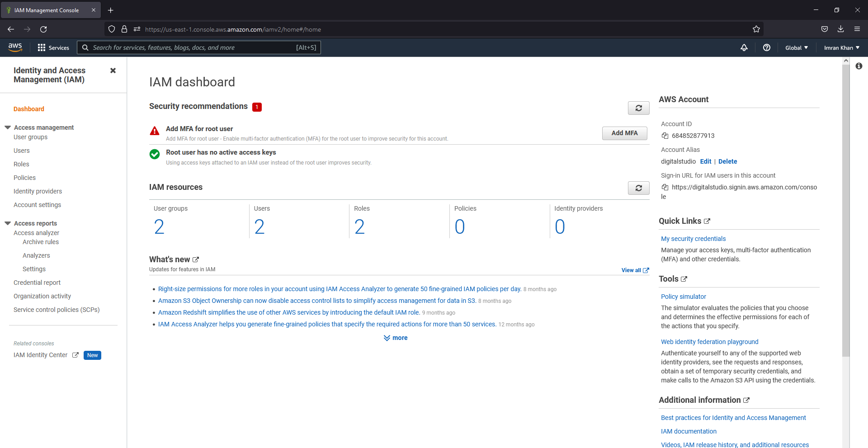
Task: Click the info icon at top right
Action: pos(859,66)
